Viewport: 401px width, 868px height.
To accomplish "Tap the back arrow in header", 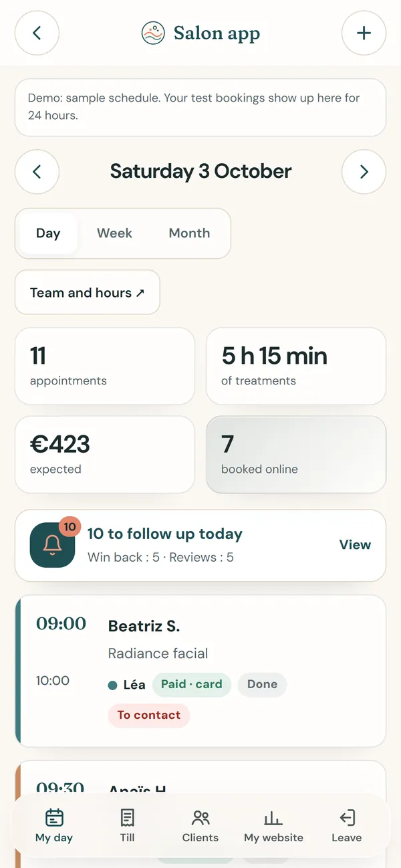I will (x=37, y=33).
